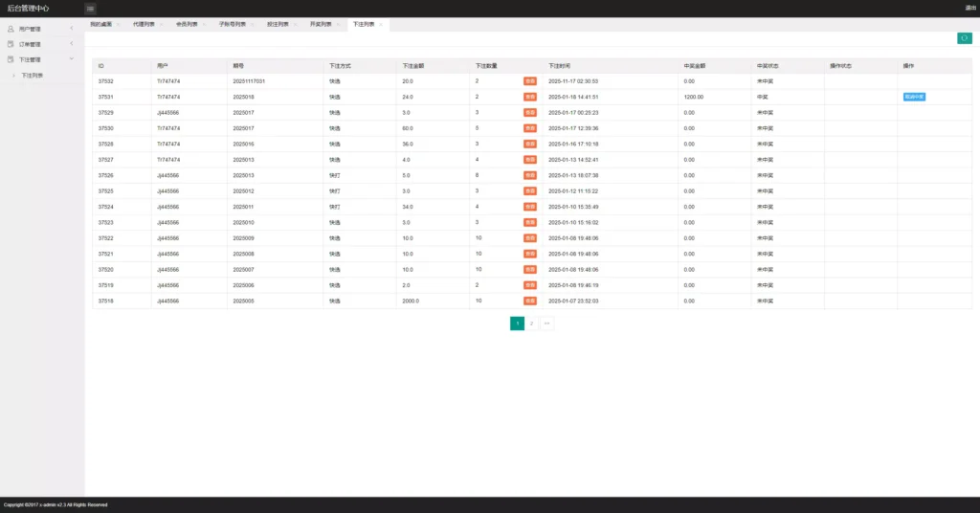
Task: Go to page 2 in pagination
Action: click(x=532, y=323)
